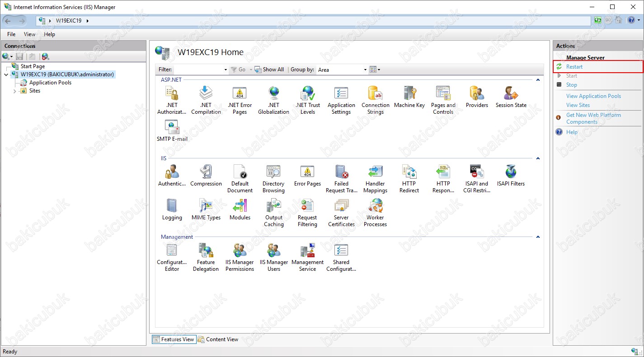The image size is (644, 357).
Task: Open HTTP Response Headers feature
Action: coord(443,179)
